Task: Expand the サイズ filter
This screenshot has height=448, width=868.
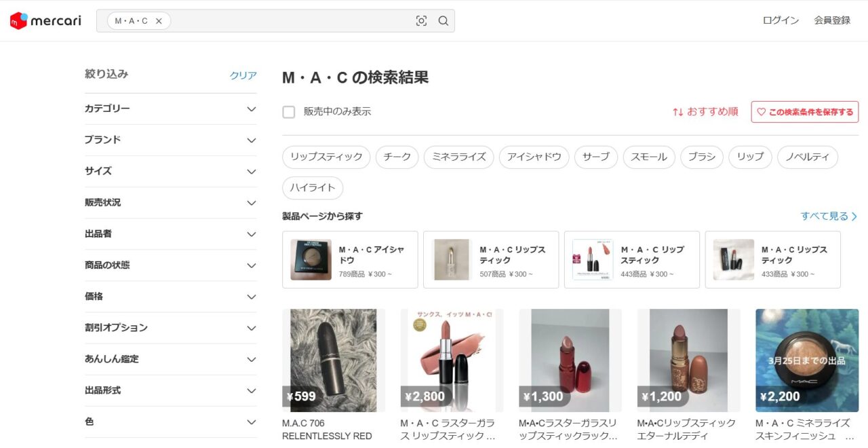Action: (171, 171)
